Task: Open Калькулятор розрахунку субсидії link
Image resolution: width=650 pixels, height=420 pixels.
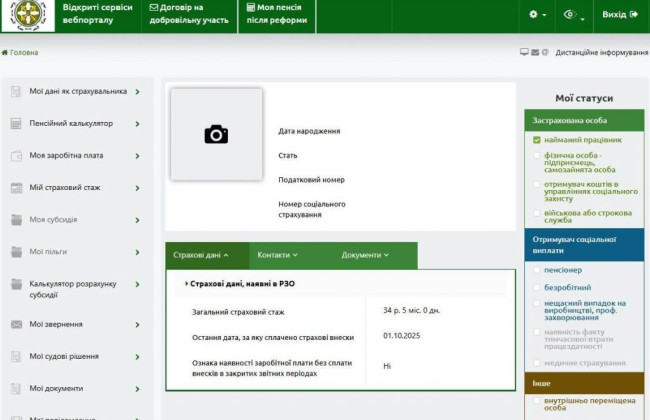Action: (73, 289)
